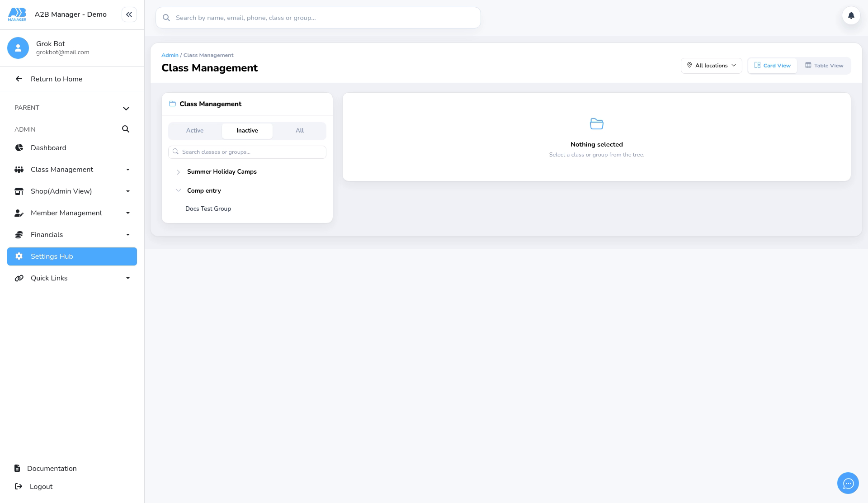Screen dimensions: 868x503
Task: Expand Member Management submenu arrow
Action: [x=128, y=213]
